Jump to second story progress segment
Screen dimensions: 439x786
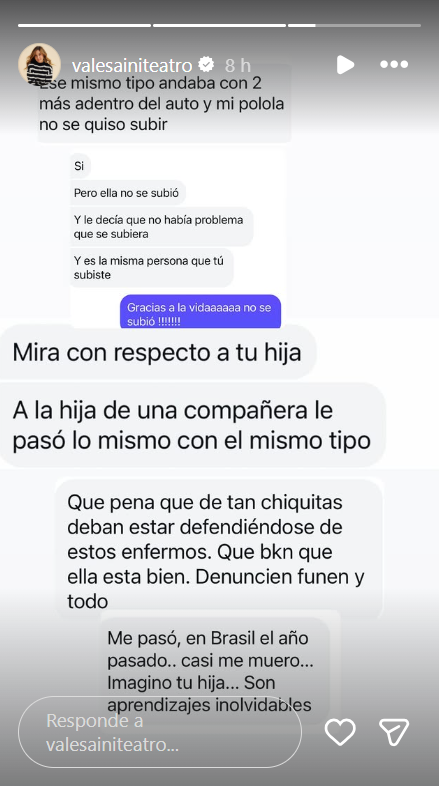219,25
